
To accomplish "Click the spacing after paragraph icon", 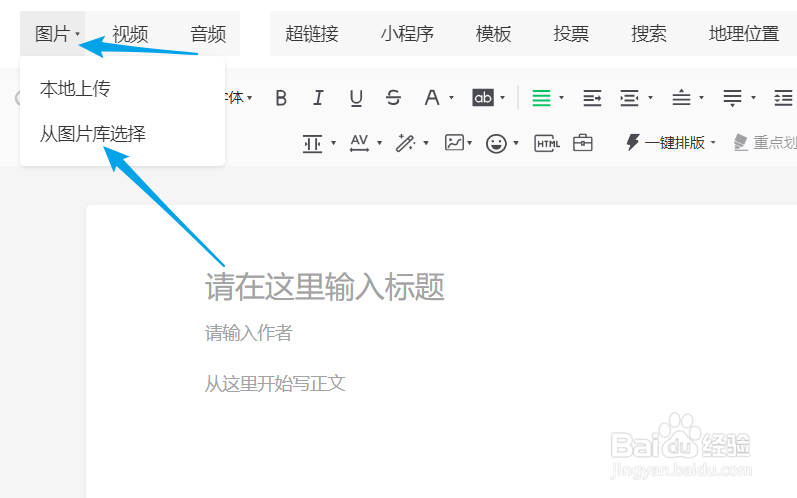I will point(732,98).
